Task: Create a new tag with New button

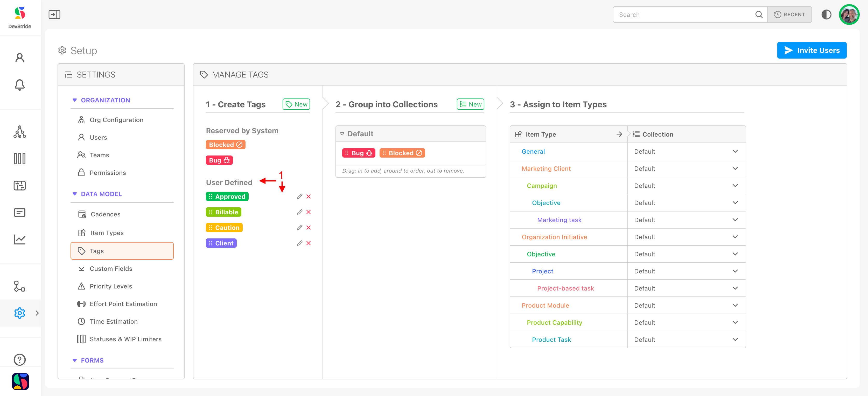Action: [296, 104]
